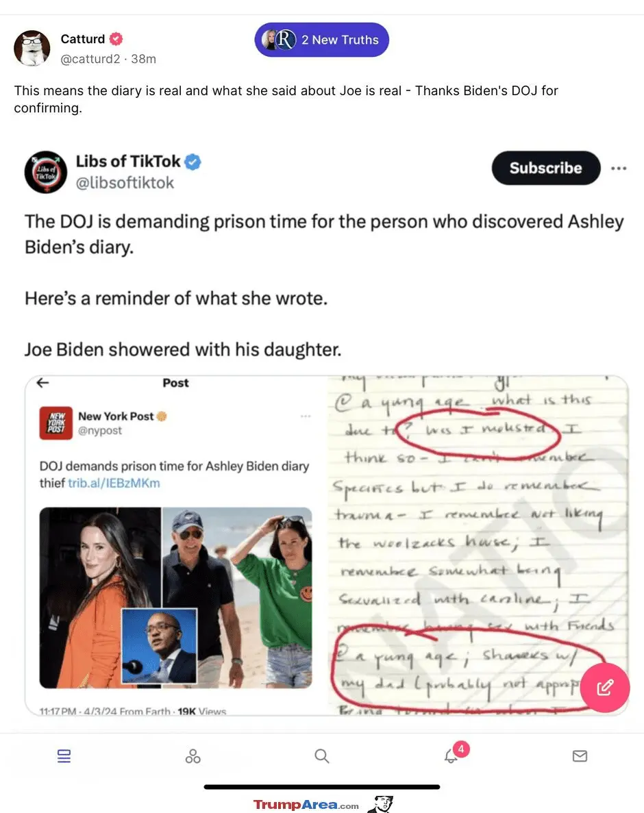Follow the trib.al/IEBzMKm link
Image resolution: width=644 pixels, height=813 pixels.
[114, 484]
